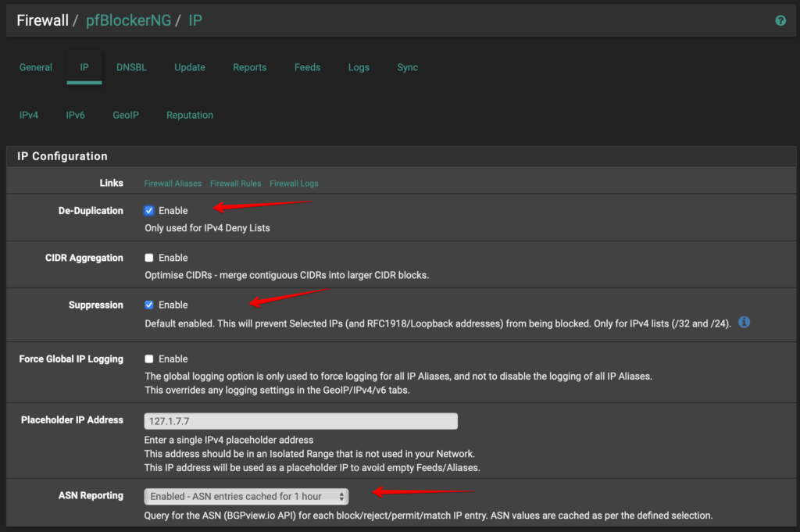Switch to the GeoIP sub-tab
The height and width of the screenshot is (532, 800).
pos(126,116)
